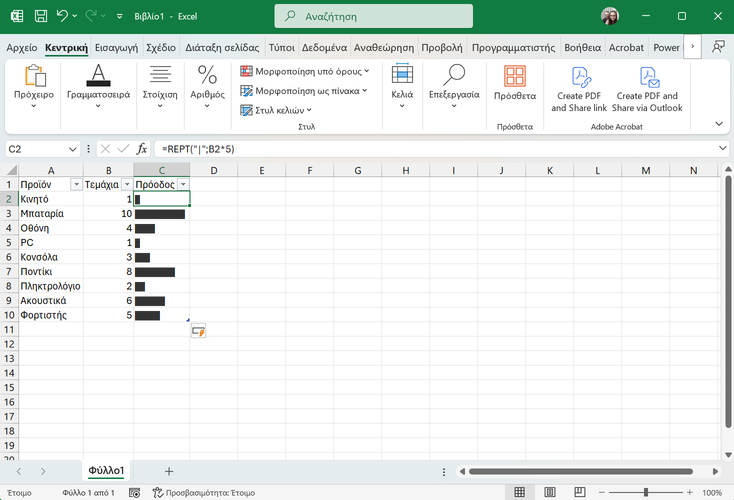Click Create PDF and Share via Outlook

(x=646, y=89)
